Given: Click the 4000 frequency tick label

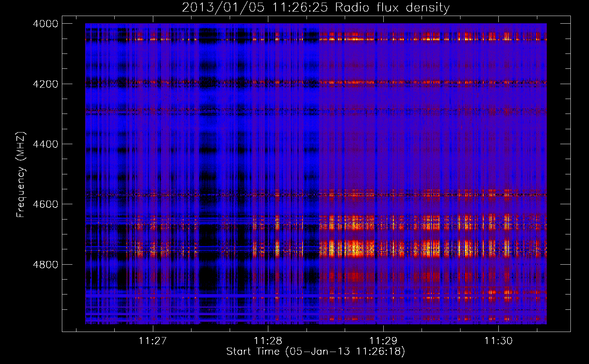Looking at the screenshot, I should point(46,24).
